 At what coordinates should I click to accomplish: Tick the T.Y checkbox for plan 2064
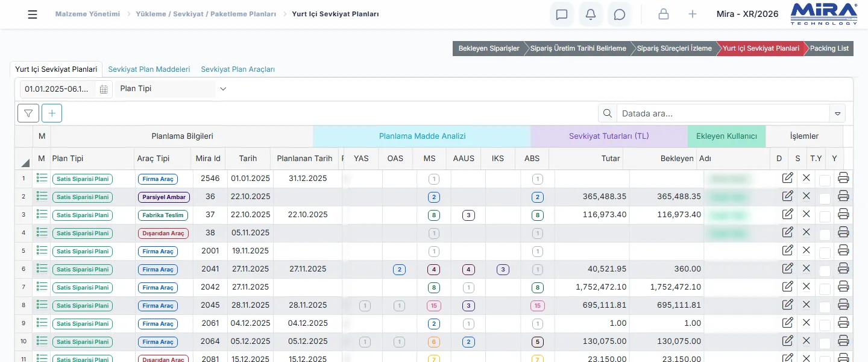(825, 343)
